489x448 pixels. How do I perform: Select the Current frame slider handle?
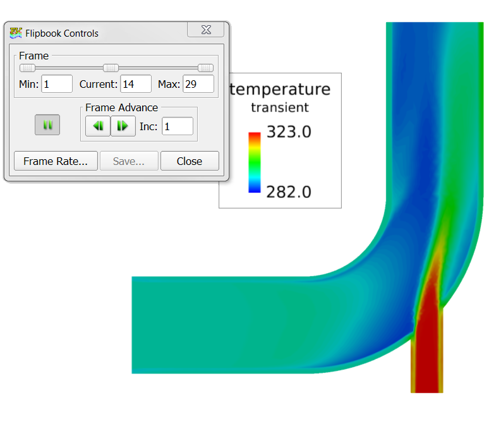111,68
